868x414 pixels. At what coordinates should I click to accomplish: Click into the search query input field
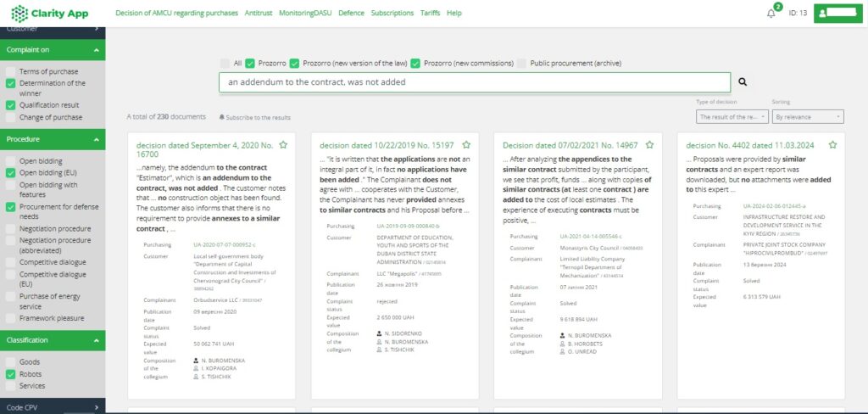click(473, 82)
